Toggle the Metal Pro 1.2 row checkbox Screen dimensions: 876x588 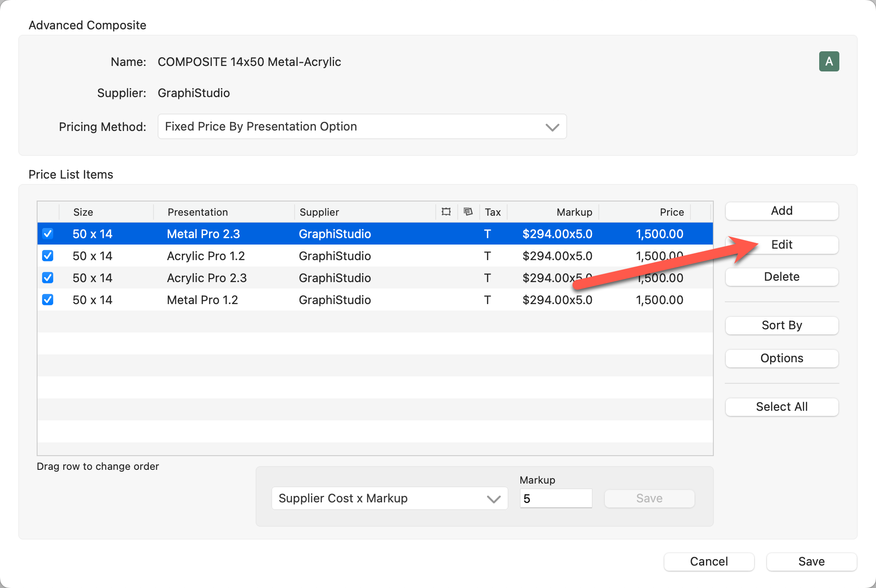[x=48, y=299]
